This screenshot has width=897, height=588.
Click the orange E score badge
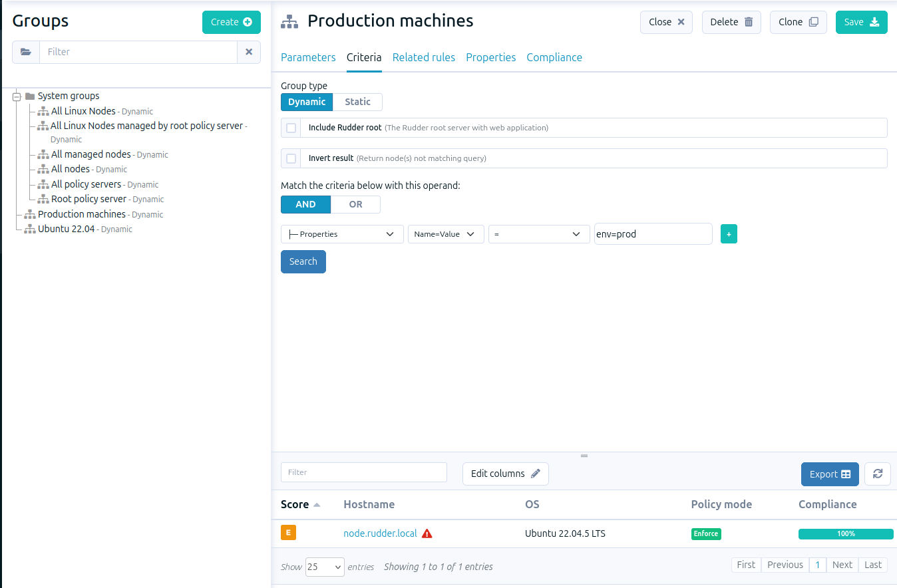tap(288, 532)
